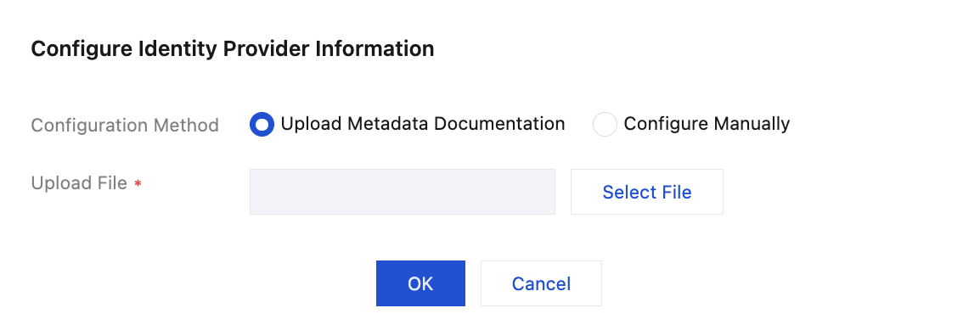Click the 'Upload Metadata Documentation' label text
Viewport: 980px width, 336px height.
423,124
